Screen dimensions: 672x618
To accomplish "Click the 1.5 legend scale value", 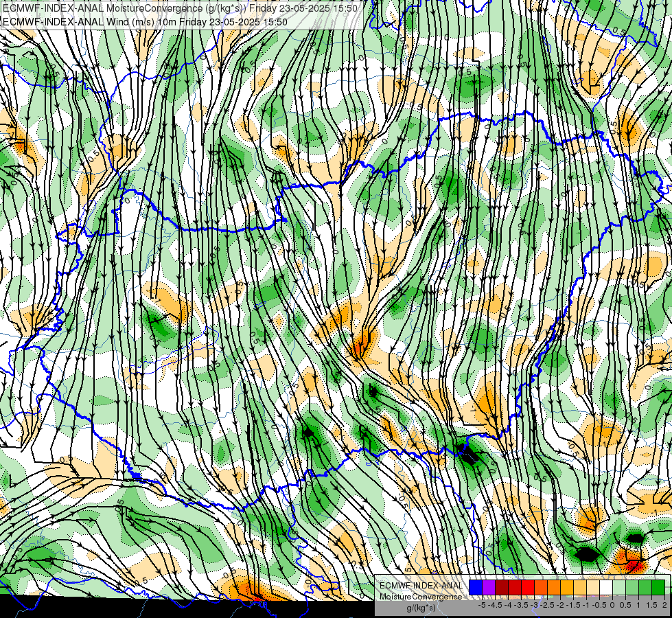I will (652, 605).
